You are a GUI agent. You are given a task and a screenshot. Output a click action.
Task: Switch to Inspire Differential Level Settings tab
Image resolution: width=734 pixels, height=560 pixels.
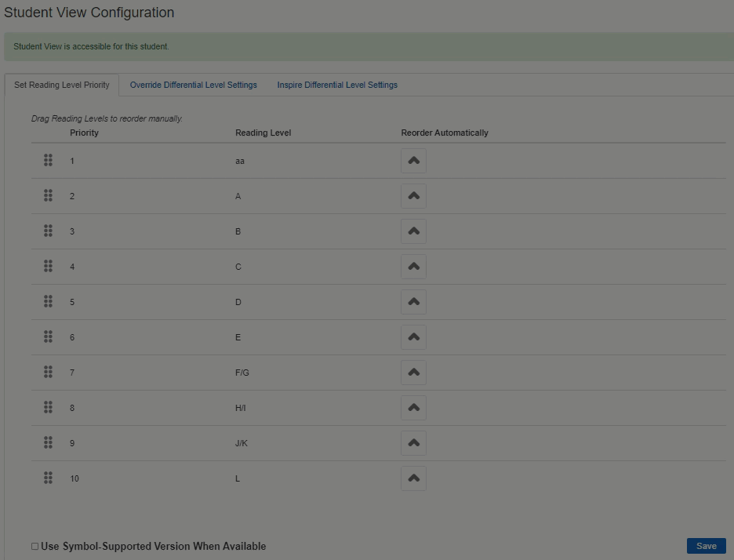point(337,85)
